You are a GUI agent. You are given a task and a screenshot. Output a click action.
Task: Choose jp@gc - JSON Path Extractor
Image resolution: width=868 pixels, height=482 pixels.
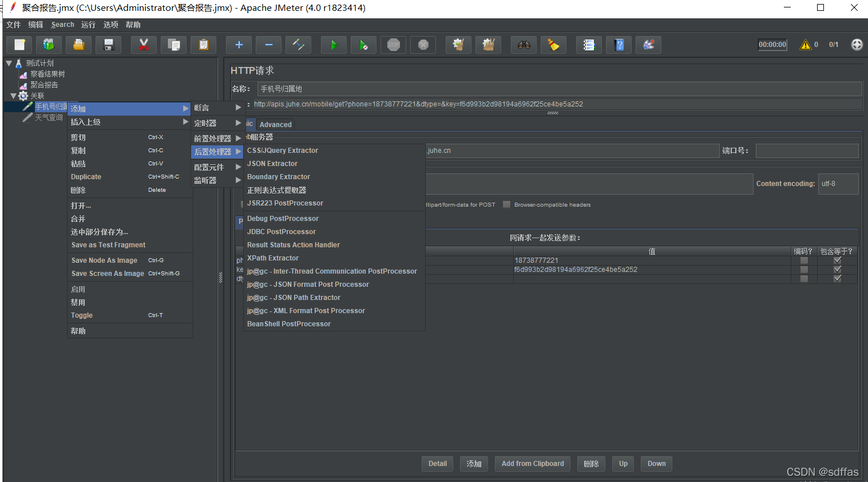pyautogui.click(x=334, y=298)
